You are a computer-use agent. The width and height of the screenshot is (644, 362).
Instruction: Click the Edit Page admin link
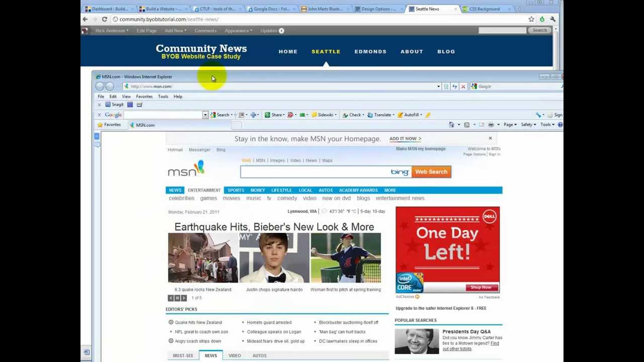tap(146, 31)
